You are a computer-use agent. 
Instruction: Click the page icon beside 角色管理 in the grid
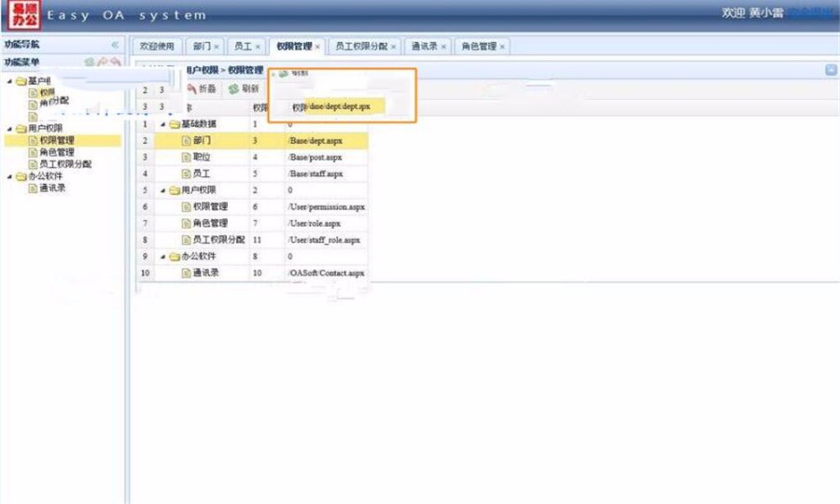tap(187, 223)
